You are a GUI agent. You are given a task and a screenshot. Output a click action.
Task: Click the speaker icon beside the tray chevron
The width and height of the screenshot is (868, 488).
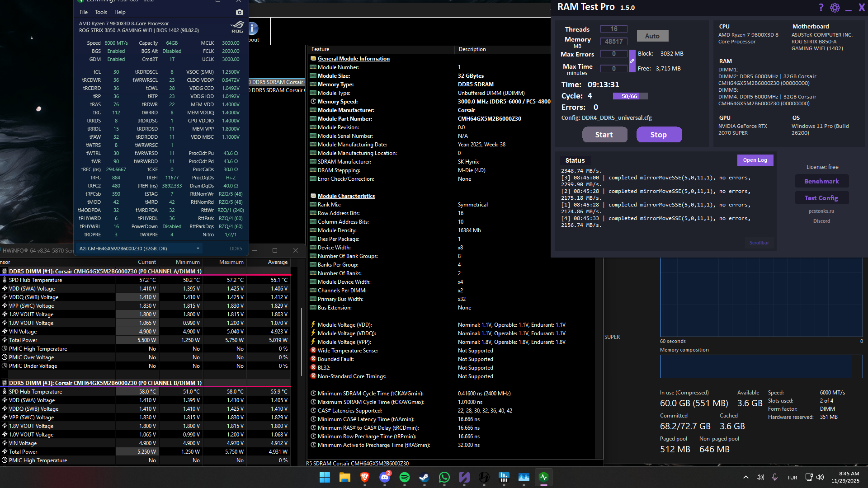tap(760, 477)
